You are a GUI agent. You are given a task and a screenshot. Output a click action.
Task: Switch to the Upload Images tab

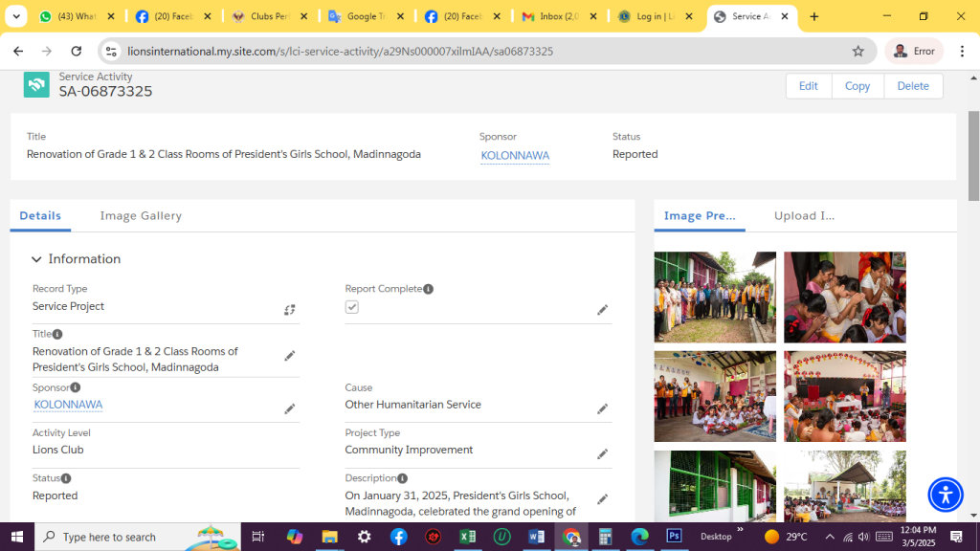click(804, 215)
